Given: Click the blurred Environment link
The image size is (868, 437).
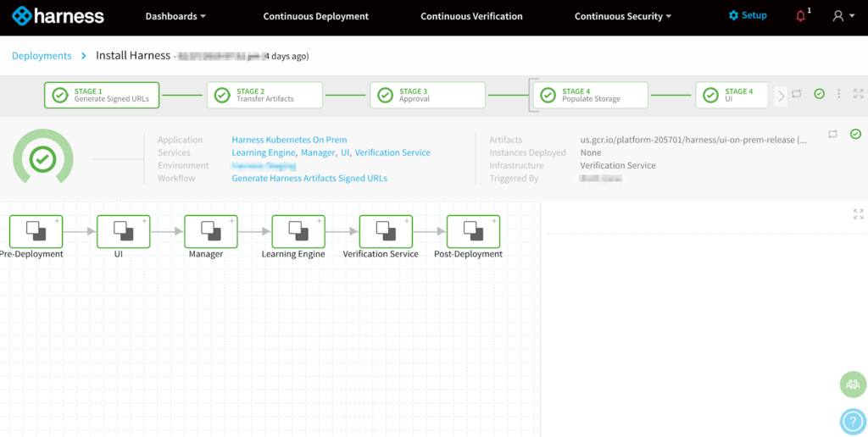Looking at the screenshot, I should click(x=264, y=165).
